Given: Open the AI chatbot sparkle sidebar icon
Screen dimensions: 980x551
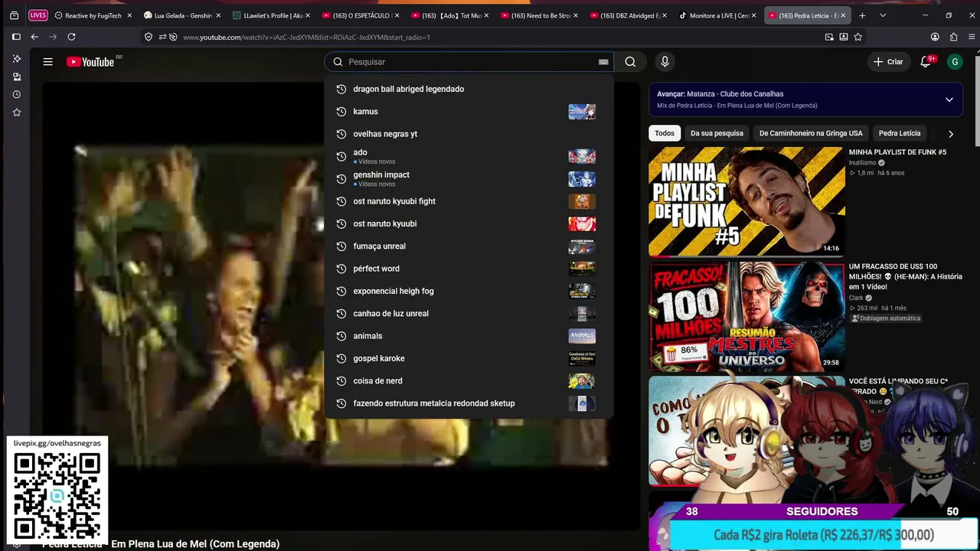Looking at the screenshot, I should click(16, 59).
